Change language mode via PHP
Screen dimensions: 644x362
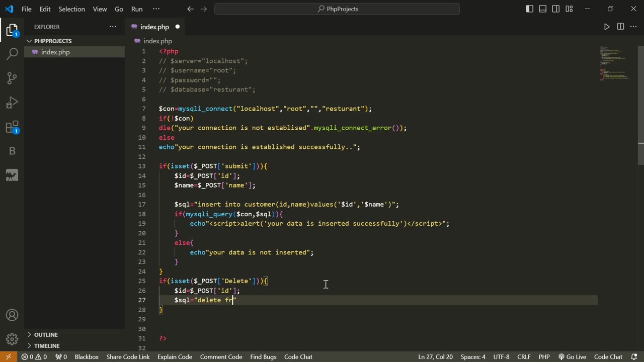(544, 356)
